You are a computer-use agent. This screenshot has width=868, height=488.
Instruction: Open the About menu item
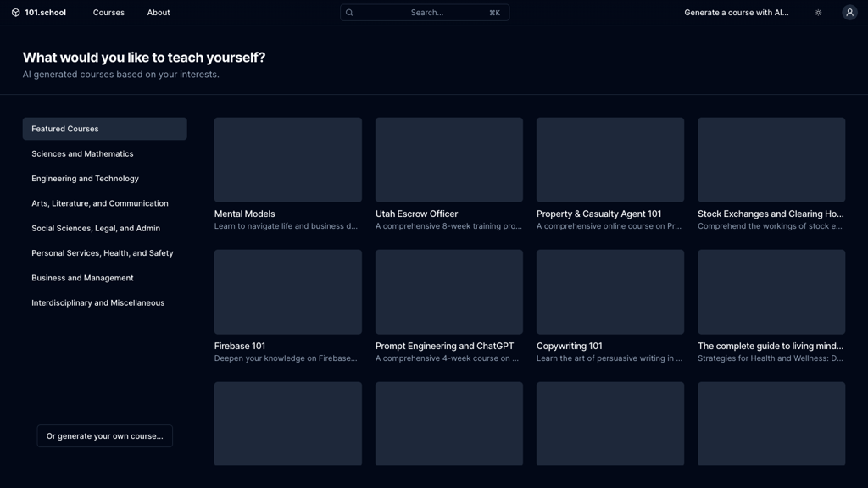click(159, 13)
